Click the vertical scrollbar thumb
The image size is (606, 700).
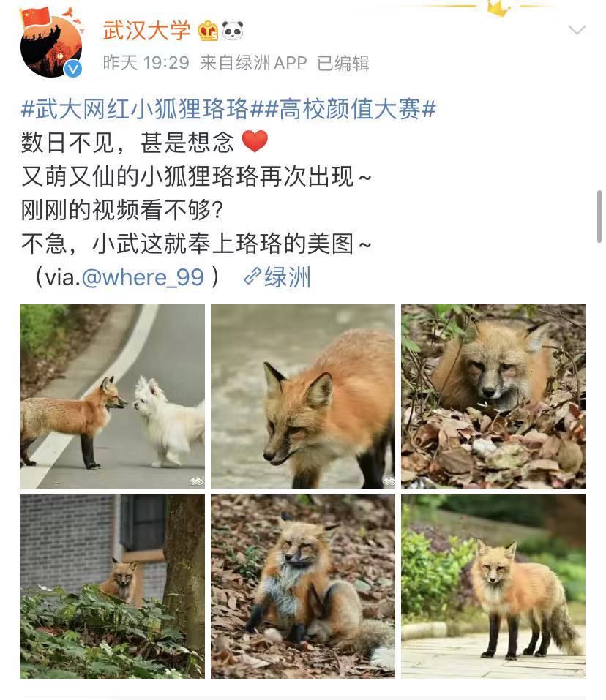pos(599,217)
